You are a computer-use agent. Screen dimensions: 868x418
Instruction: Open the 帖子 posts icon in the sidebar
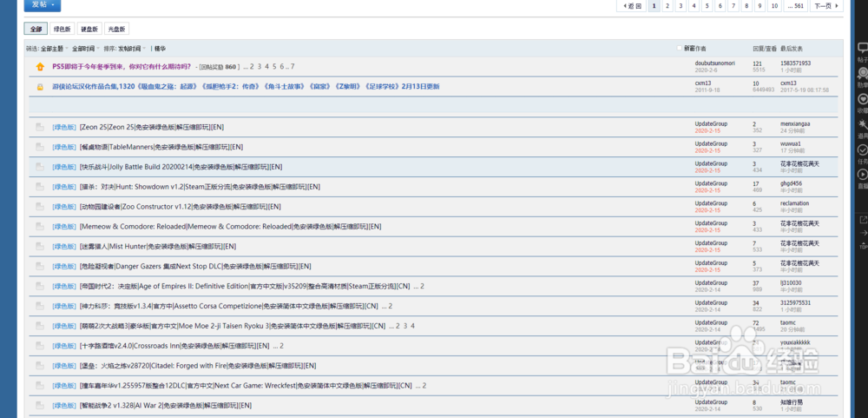click(x=863, y=49)
